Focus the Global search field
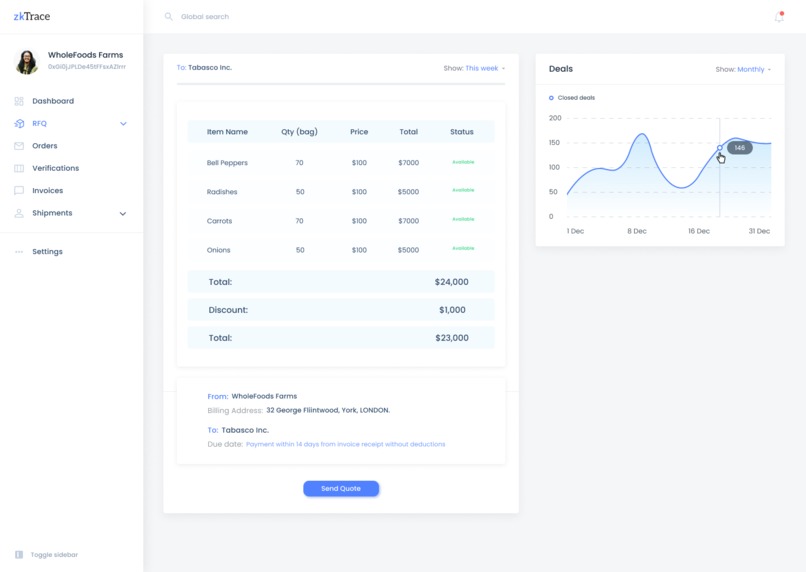The image size is (806, 572). click(x=205, y=16)
